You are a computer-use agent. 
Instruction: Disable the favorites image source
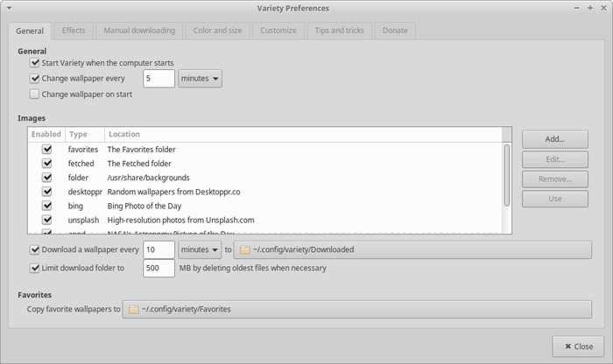47,150
